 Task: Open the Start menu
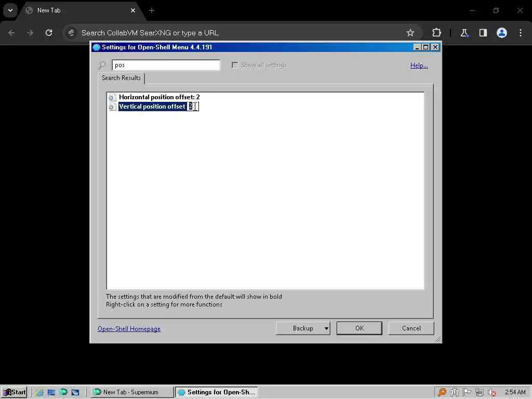tap(14, 392)
